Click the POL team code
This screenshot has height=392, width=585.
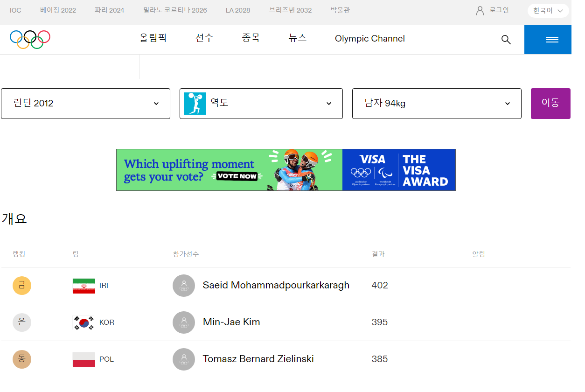(106, 359)
